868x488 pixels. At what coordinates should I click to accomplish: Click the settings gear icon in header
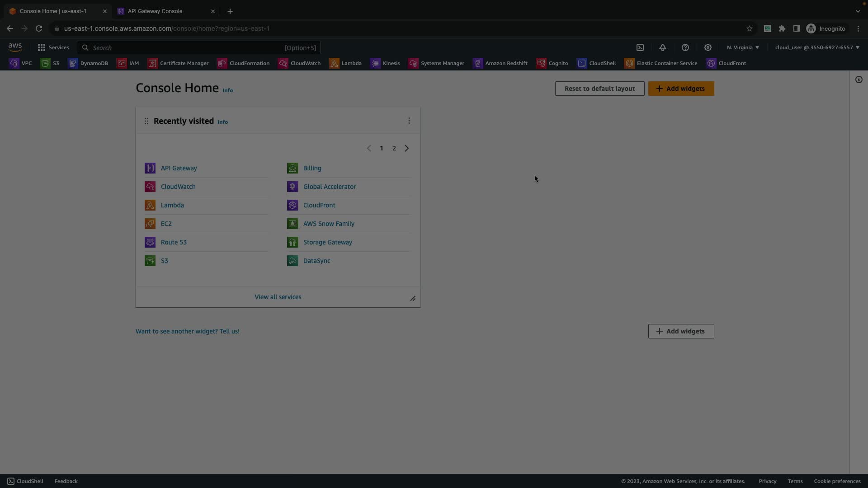[x=708, y=47]
